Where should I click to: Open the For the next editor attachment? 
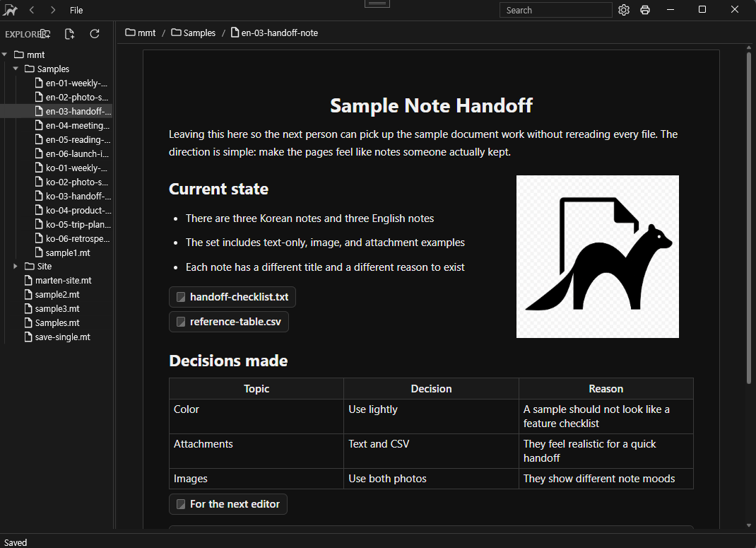tap(228, 504)
